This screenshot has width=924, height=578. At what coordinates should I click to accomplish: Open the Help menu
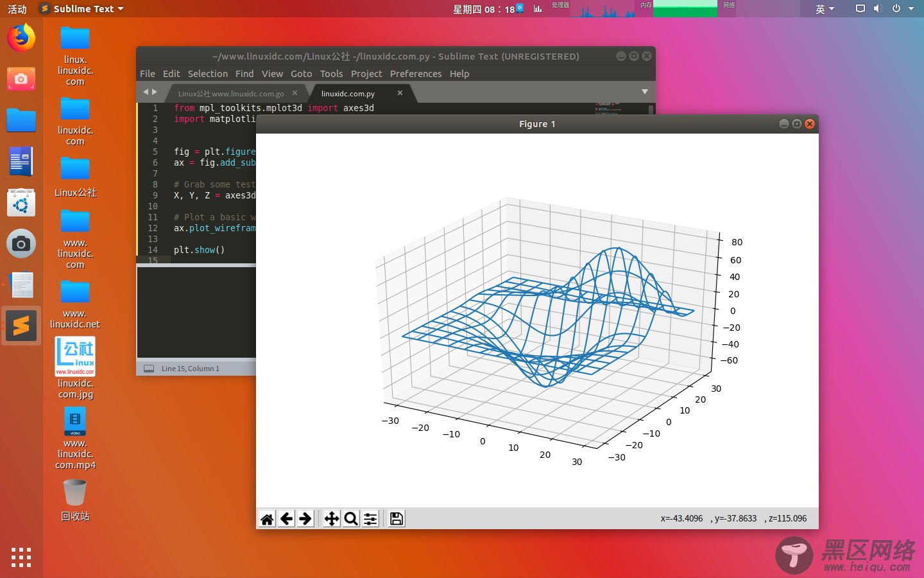459,74
